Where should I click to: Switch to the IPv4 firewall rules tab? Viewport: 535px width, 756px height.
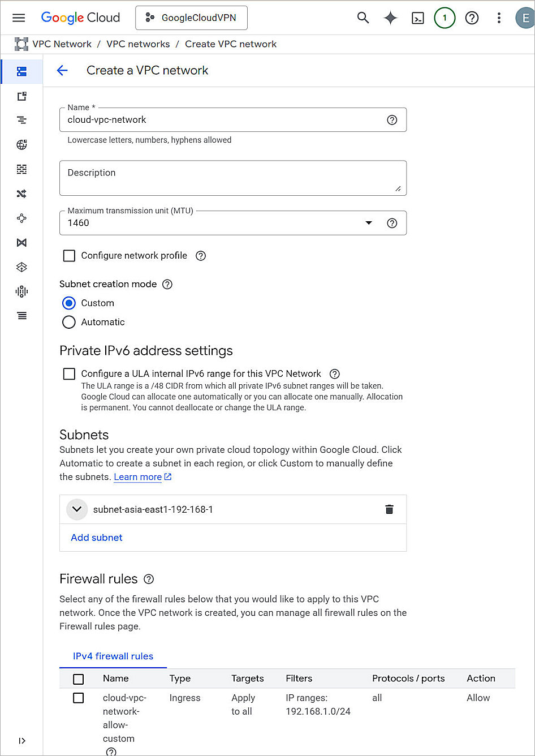click(113, 656)
